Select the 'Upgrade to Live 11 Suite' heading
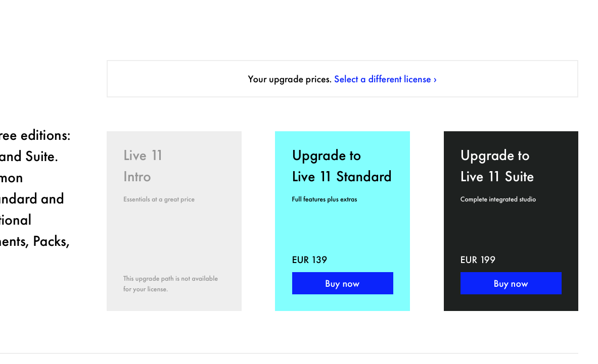Screen dimensions: 598x364 [x=496, y=166]
